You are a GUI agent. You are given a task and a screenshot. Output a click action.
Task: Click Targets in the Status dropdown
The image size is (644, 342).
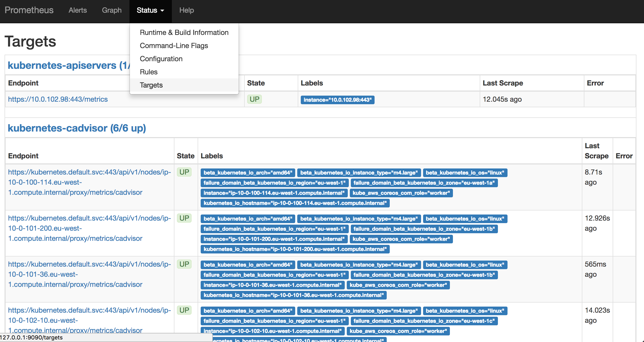[151, 85]
